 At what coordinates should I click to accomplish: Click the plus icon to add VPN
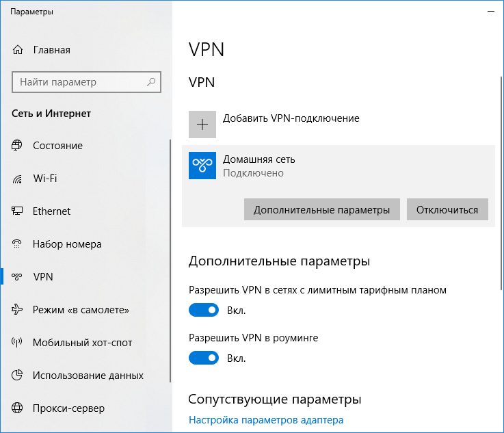202,124
